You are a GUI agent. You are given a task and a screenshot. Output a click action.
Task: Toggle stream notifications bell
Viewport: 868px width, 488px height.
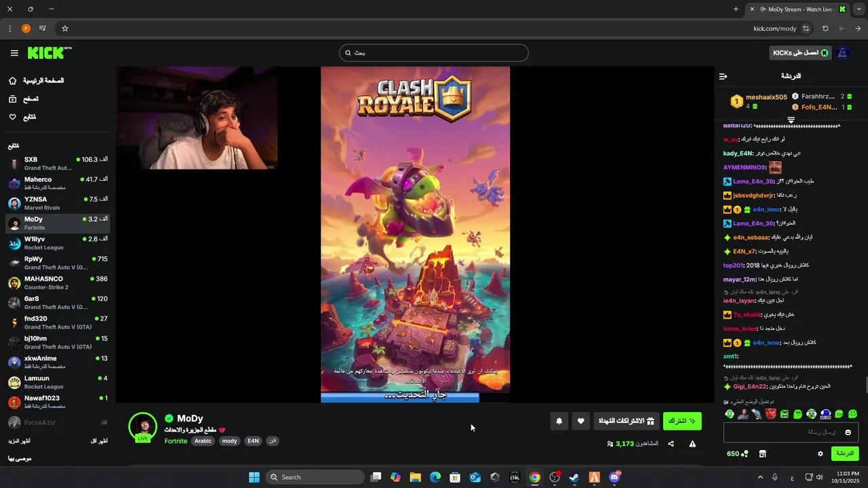[559, 421]
